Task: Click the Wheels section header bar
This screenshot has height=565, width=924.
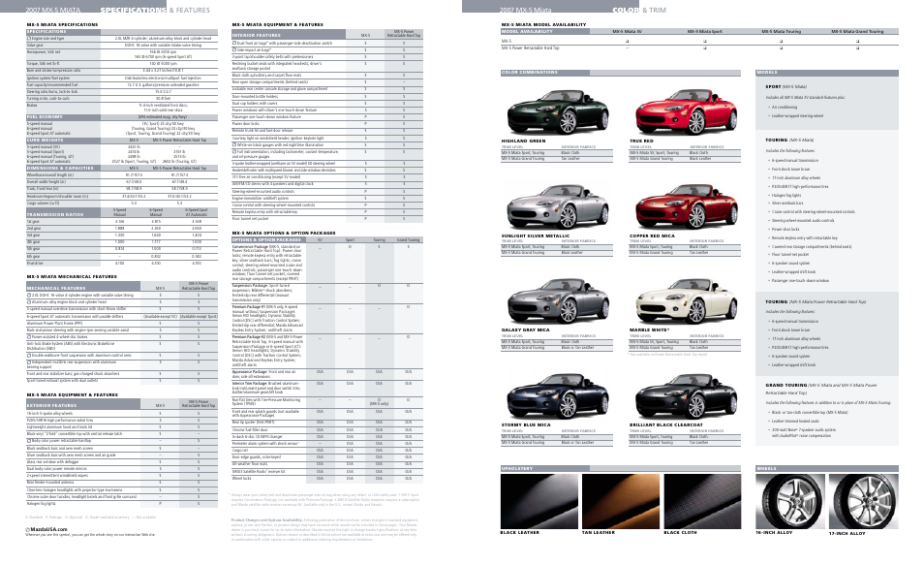Action: coord(827,468)
